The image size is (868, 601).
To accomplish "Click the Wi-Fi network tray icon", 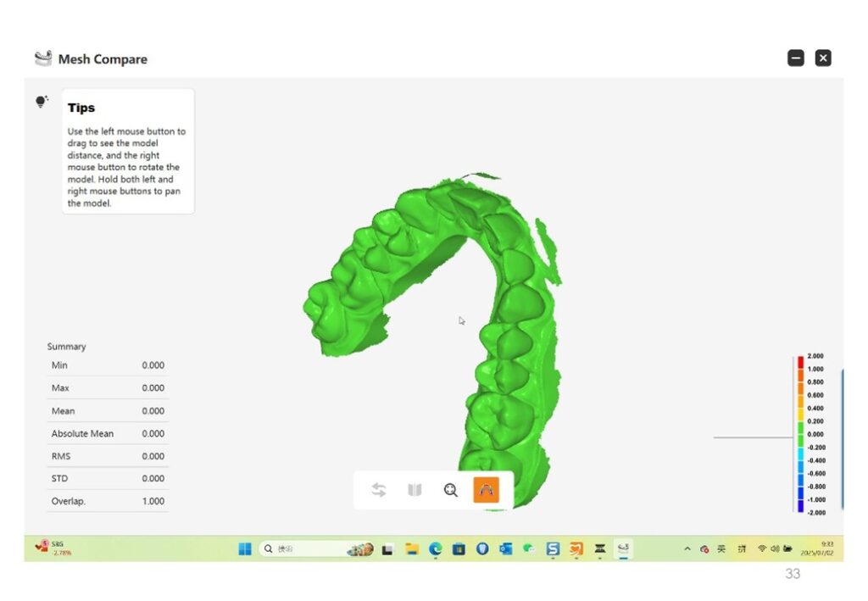I will point(762,548).
